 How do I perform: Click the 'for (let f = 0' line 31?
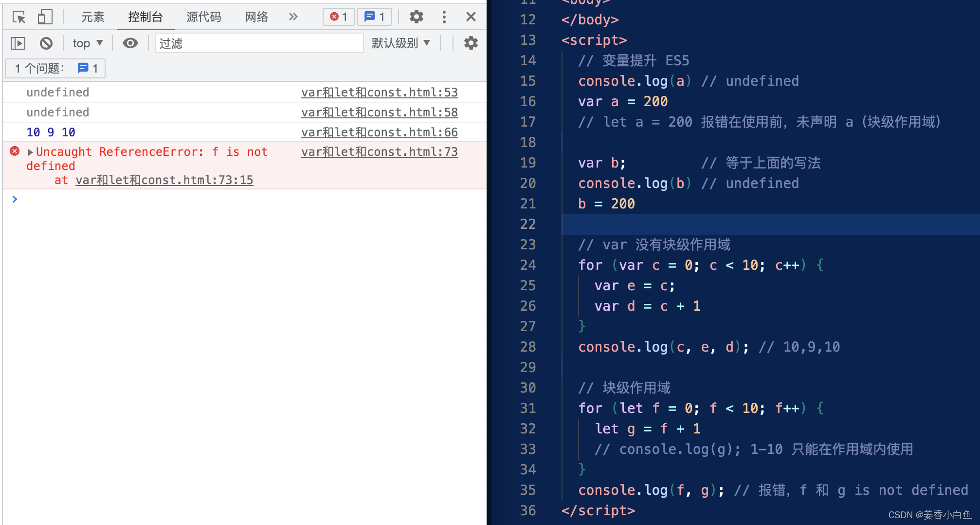(x=701, y=408)
